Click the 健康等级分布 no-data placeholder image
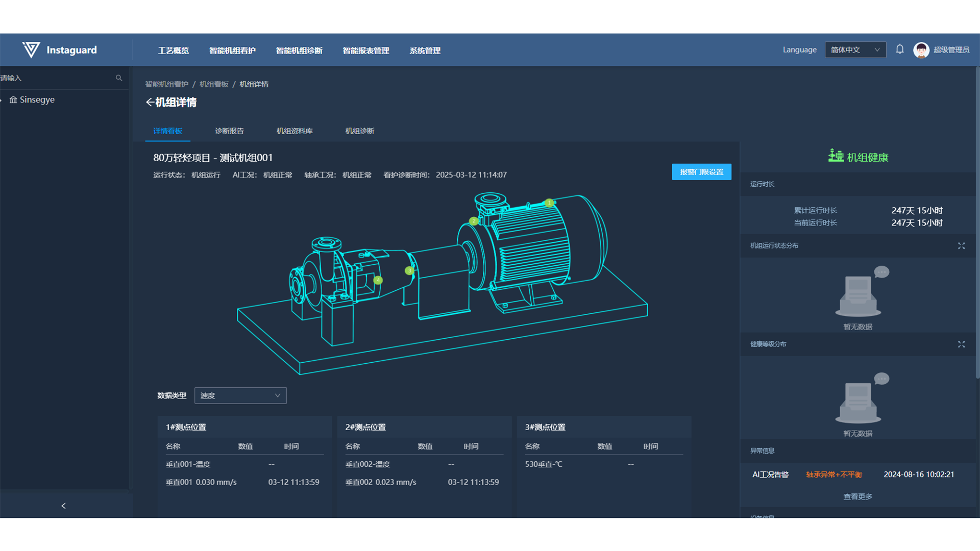The width and height of the screenshot is (980, 551). click(x=862, y=398)
